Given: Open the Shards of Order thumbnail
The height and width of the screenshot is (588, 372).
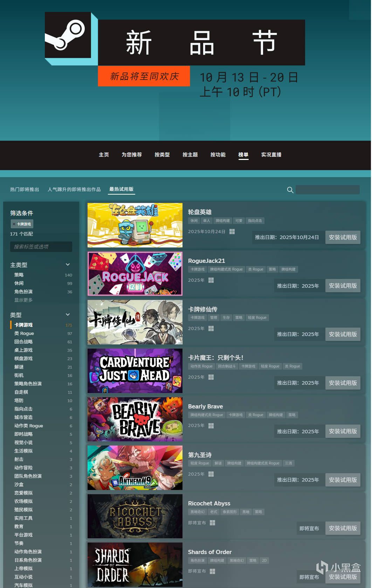Looking at the screenshot, I should click(135, 565).
